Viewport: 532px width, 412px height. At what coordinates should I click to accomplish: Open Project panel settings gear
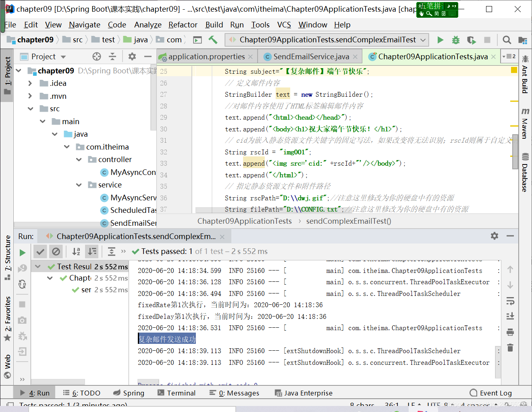click(x=132, y=56)
